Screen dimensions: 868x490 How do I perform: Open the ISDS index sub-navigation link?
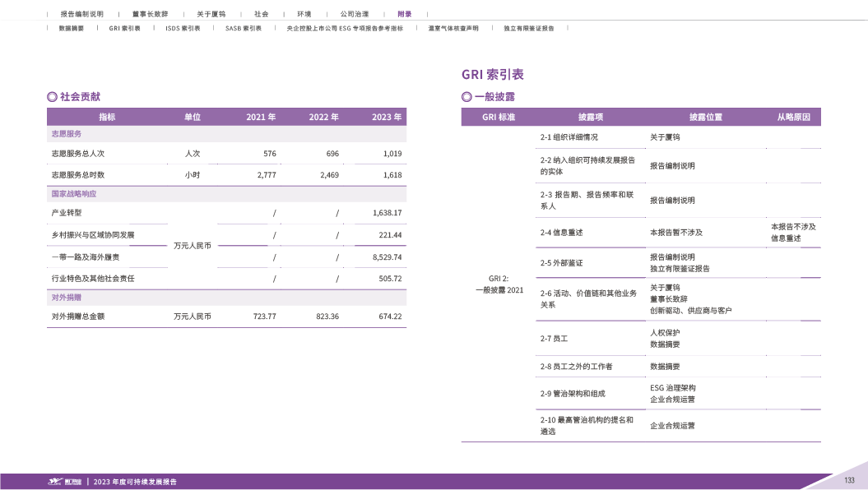(183, 28)
